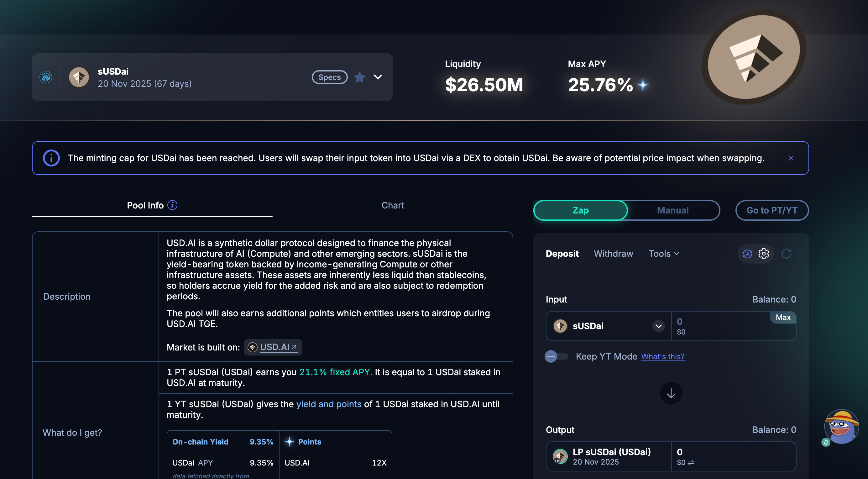Switch to the Chart tab
This screenshot has height=479, width=868.
[393, 205]
